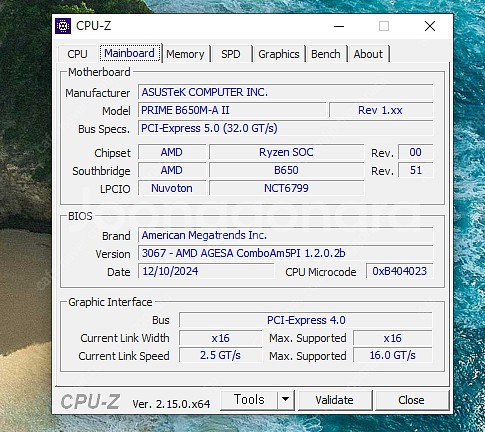485x432 pixels.
Task: Minimize the CPU-Z window
Action: pos(339,26)
